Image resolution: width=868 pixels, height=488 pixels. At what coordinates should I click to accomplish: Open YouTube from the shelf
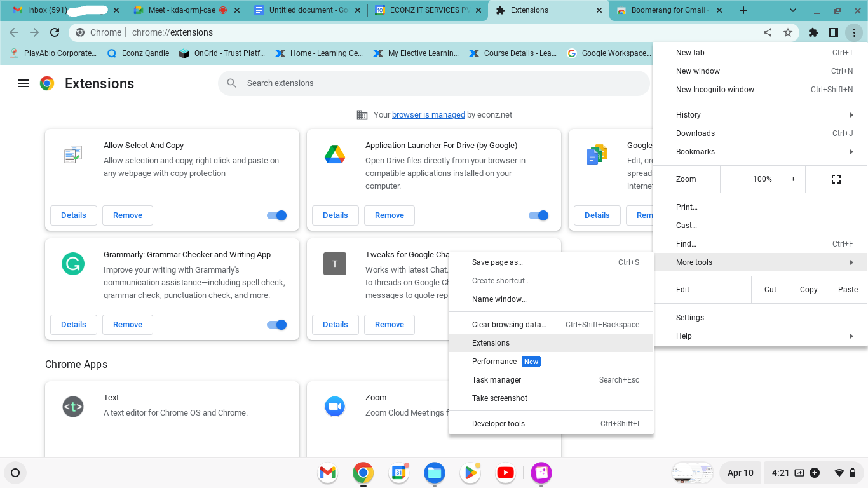click(506, 473)
